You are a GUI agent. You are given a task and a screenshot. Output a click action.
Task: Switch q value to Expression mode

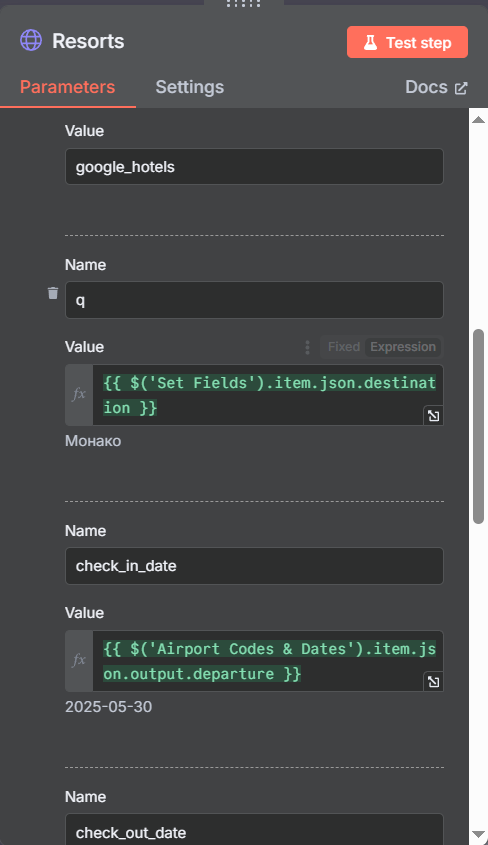click(403, 347)
